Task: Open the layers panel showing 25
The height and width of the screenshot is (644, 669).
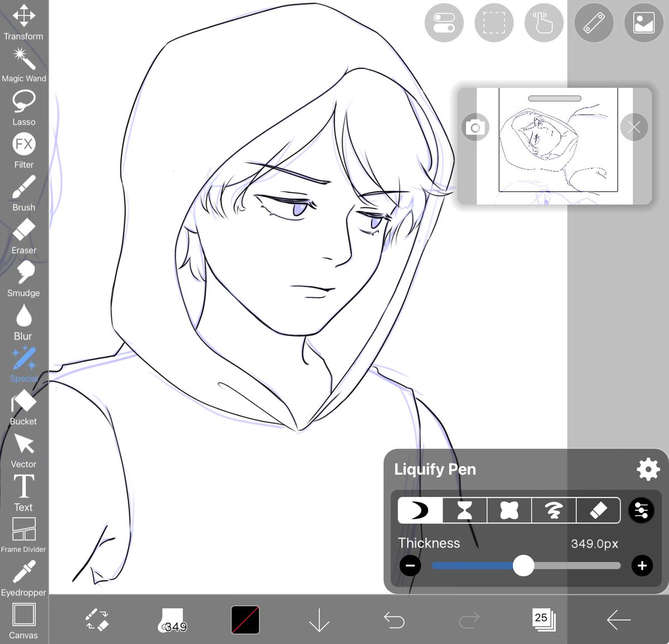Action: tap(544, 619)
